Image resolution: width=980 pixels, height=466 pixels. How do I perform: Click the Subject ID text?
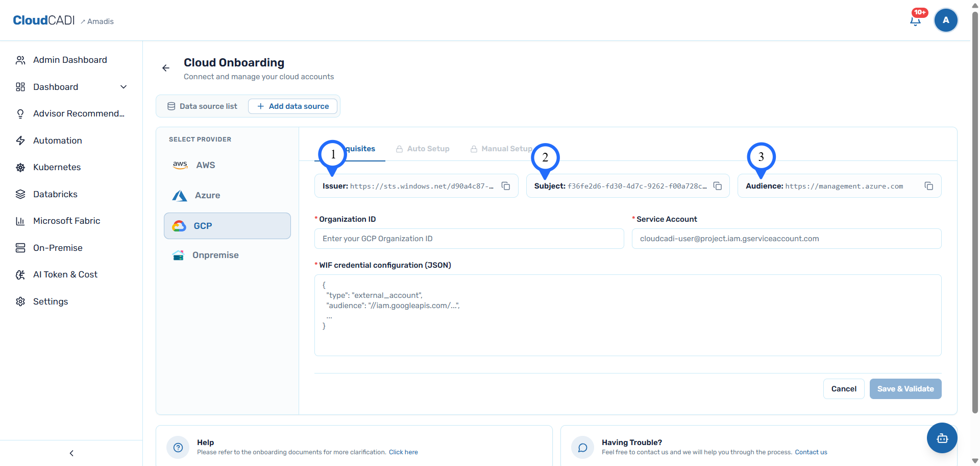pyautogui.click(x=637, y=187)
